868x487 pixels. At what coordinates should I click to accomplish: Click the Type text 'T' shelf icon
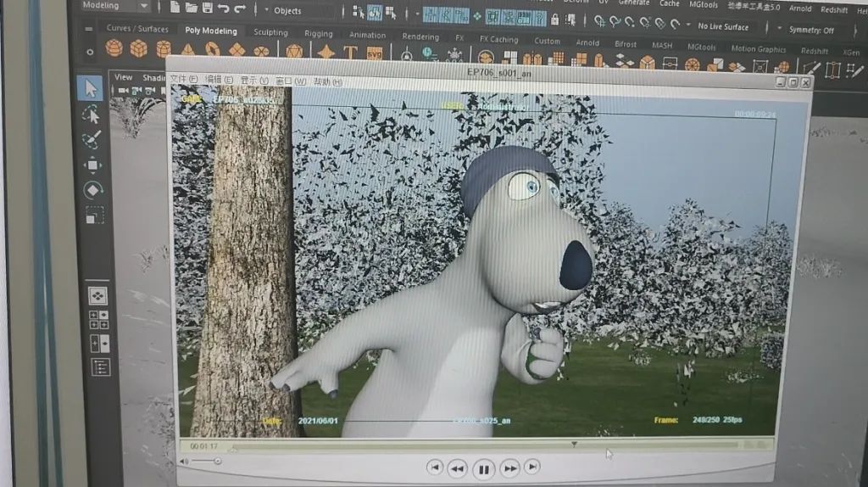tap(350, 53)
